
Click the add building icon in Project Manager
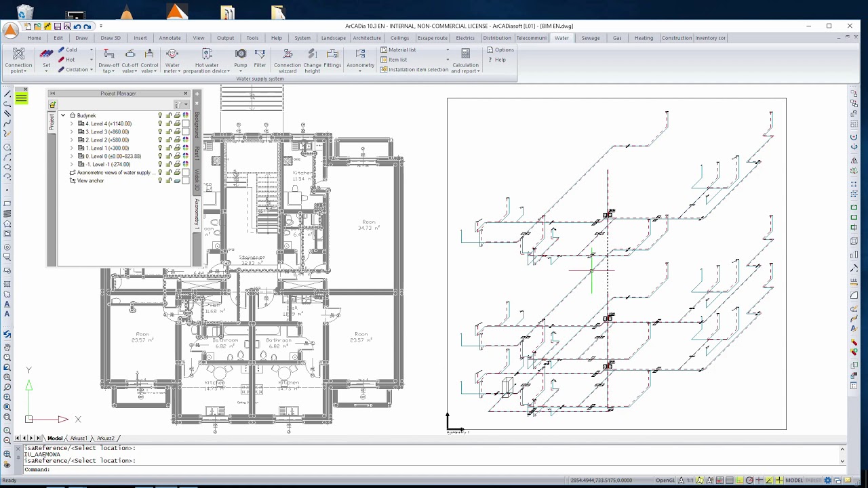[52, 104]
